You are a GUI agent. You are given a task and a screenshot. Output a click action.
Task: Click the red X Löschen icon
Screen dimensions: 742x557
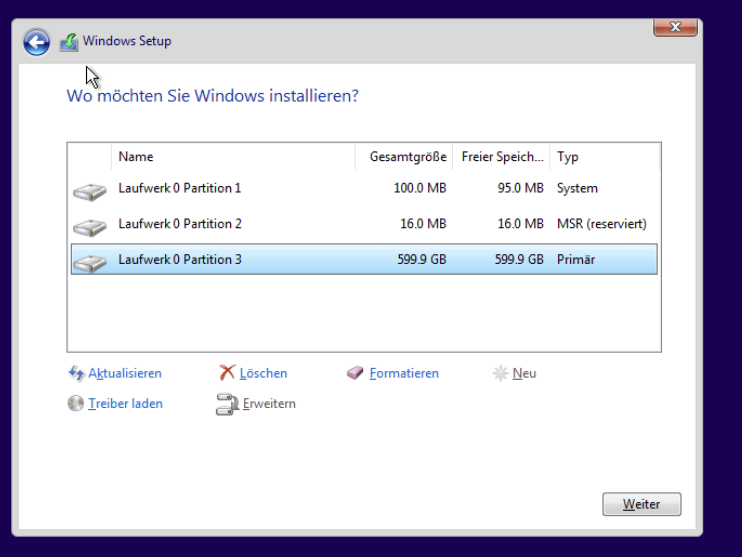point(227,373)
